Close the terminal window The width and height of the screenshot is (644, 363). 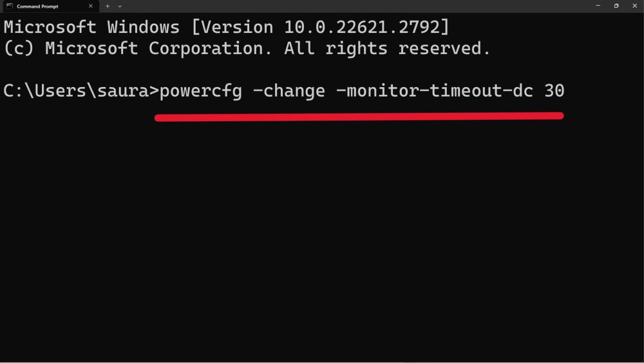[x=634, y=6]
